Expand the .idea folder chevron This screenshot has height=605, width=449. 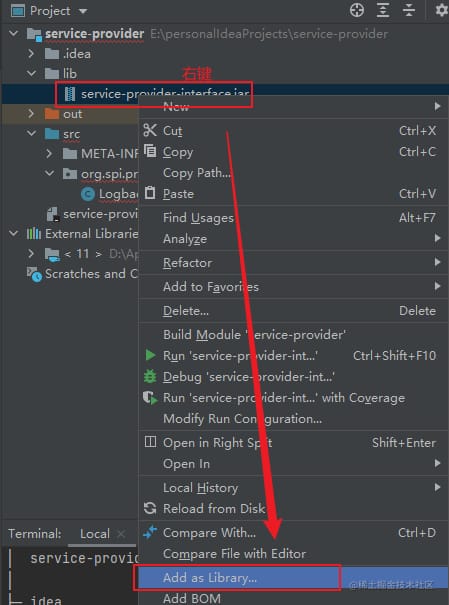[x=32, y=53]
